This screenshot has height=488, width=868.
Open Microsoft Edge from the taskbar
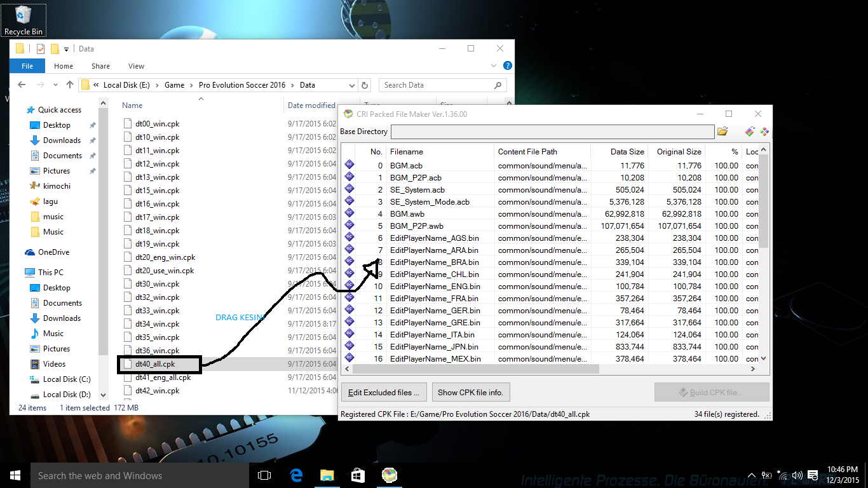295,475
